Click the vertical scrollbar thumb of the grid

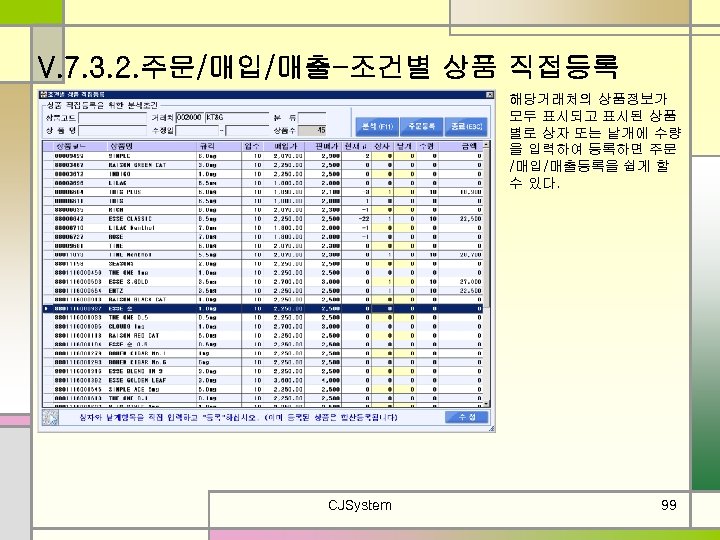486,229
